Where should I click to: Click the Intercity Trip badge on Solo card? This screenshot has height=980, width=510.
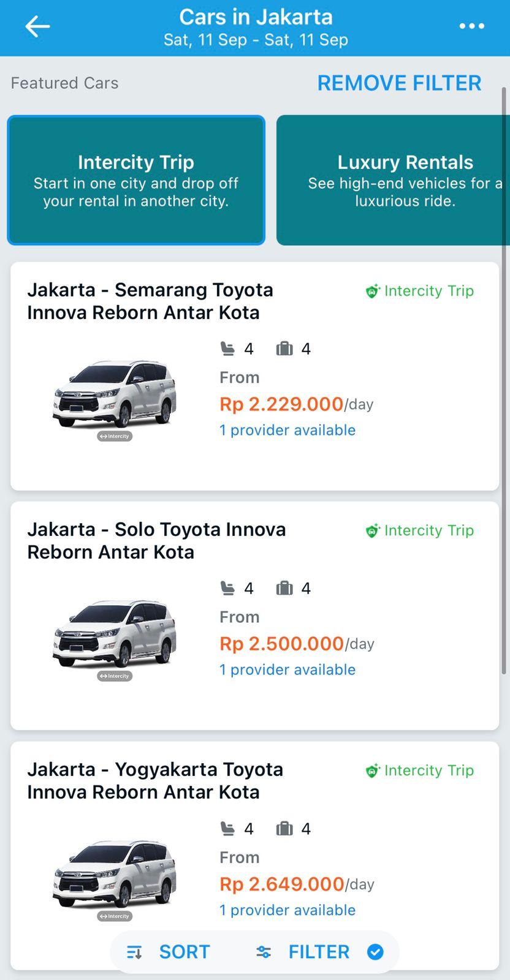tap(420, 530)
